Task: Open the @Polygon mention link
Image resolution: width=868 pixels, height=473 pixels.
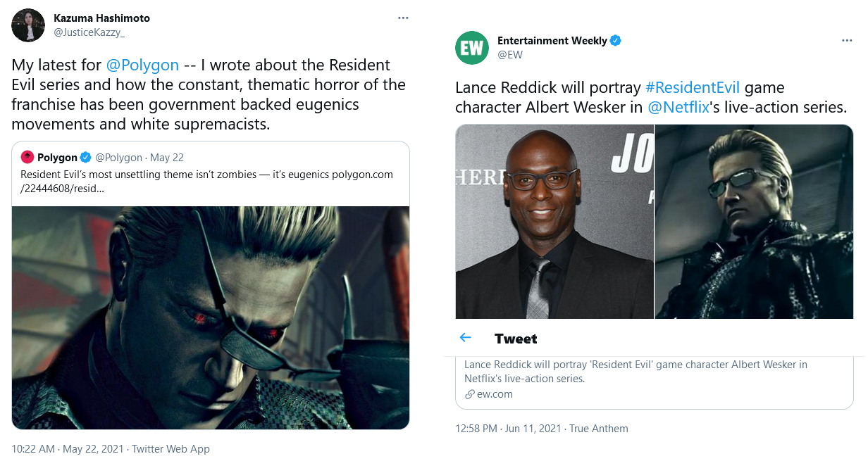Action: (142, 65)
